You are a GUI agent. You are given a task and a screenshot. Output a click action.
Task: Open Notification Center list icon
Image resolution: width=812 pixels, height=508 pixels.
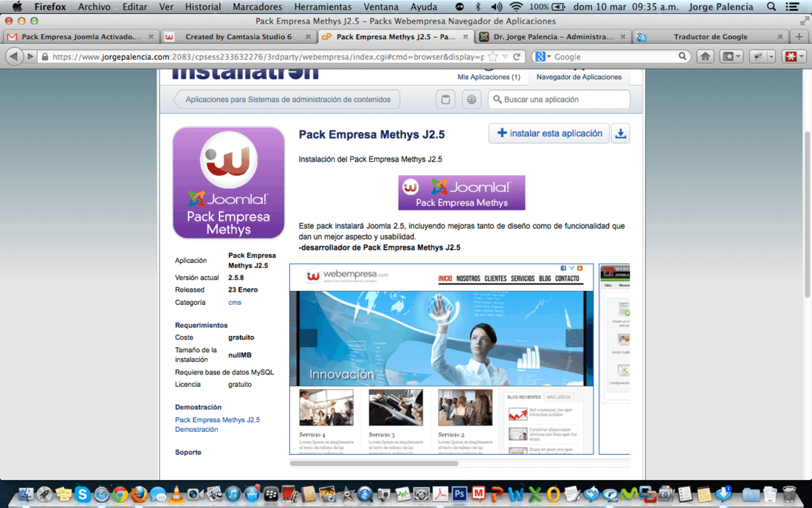coord(792,7)
